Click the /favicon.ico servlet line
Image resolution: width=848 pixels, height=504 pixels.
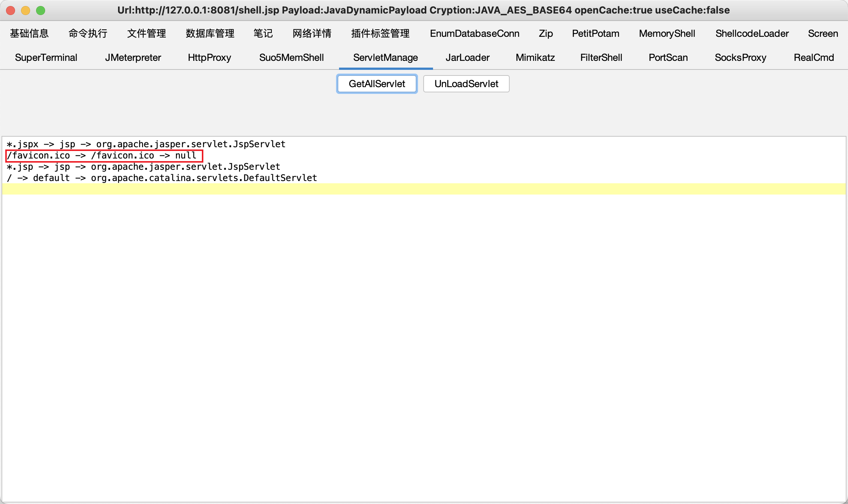click(x=101, y=155)
